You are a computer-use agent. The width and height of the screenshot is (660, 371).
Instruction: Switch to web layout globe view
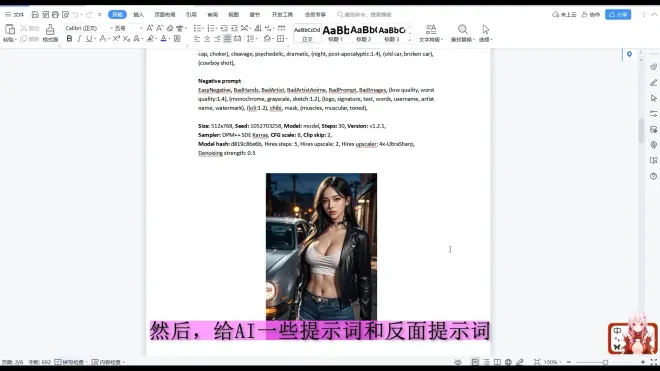508,362
